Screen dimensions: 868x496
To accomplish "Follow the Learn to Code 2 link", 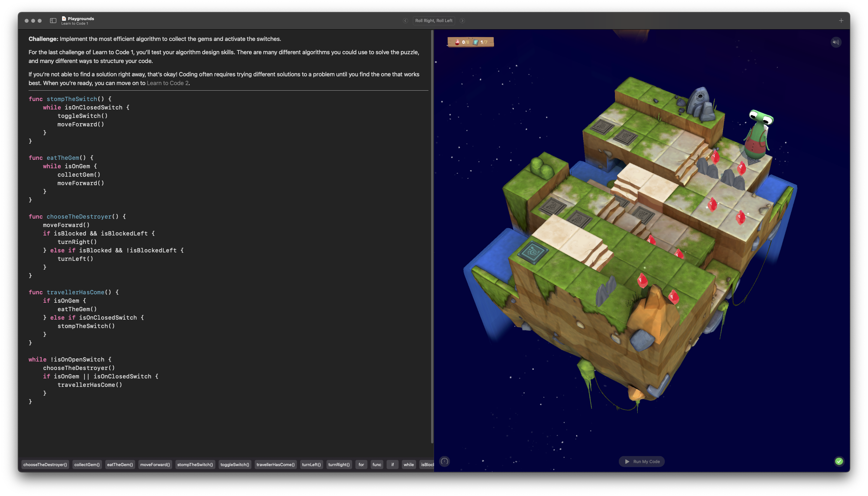I will tap(168, 83).
